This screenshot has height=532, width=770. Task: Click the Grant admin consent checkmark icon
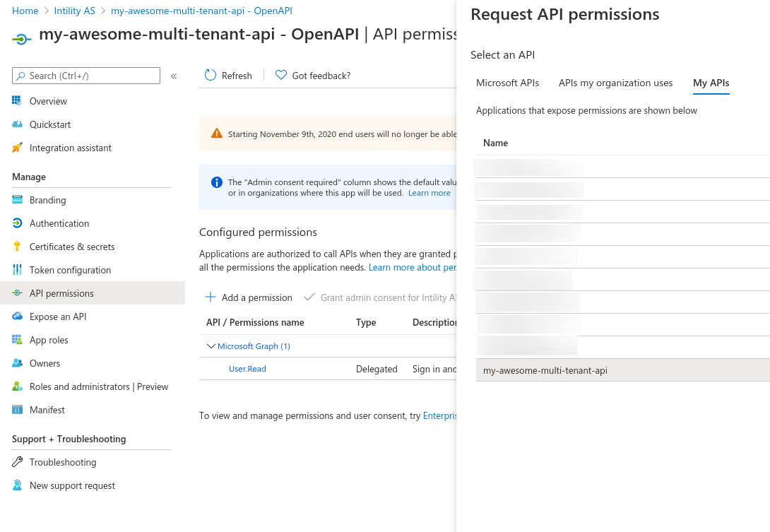tap(309, 297)
